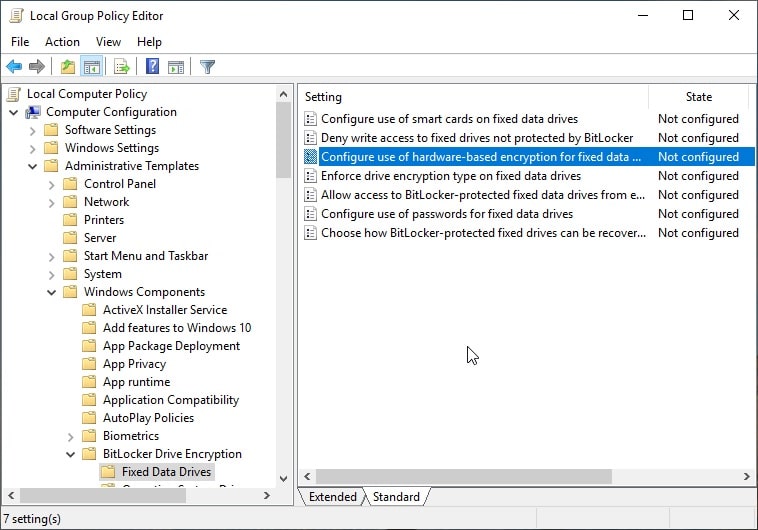Click the title bar application icon
Screen dimensions: 758x530
click(16, 16)
